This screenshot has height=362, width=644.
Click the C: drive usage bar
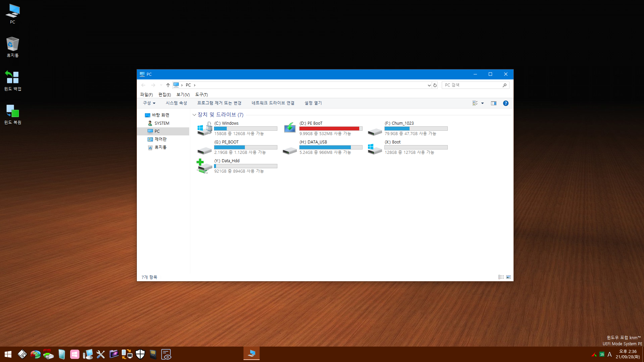(246, 129)
